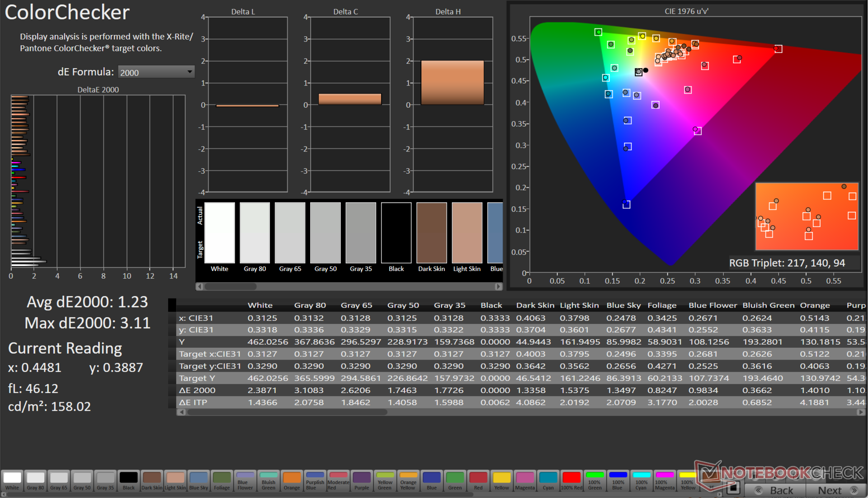The width and height of the screenshot is (868, 498).
Task: Choose the Blue Sky swatch button
Action: click(x=198, y=480)
